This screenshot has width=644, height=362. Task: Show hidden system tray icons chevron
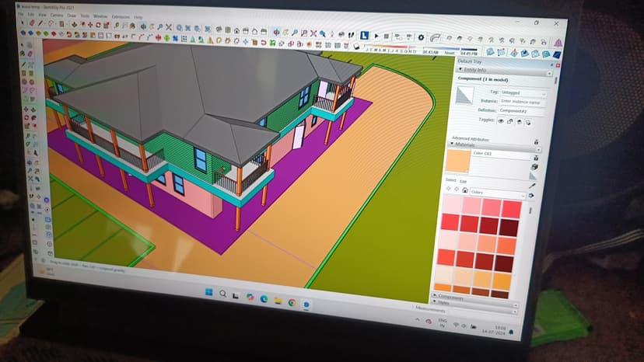point(418,320)
